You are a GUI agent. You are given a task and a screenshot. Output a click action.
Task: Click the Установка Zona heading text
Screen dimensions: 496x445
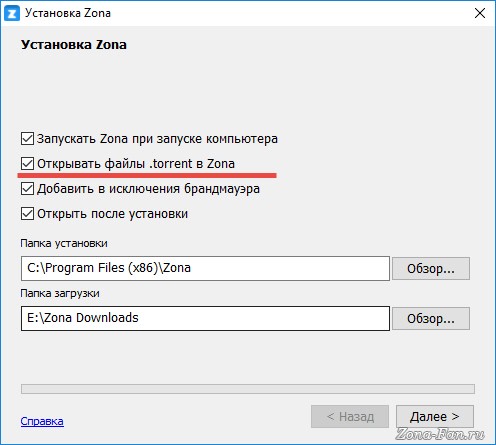coord(74,45)
